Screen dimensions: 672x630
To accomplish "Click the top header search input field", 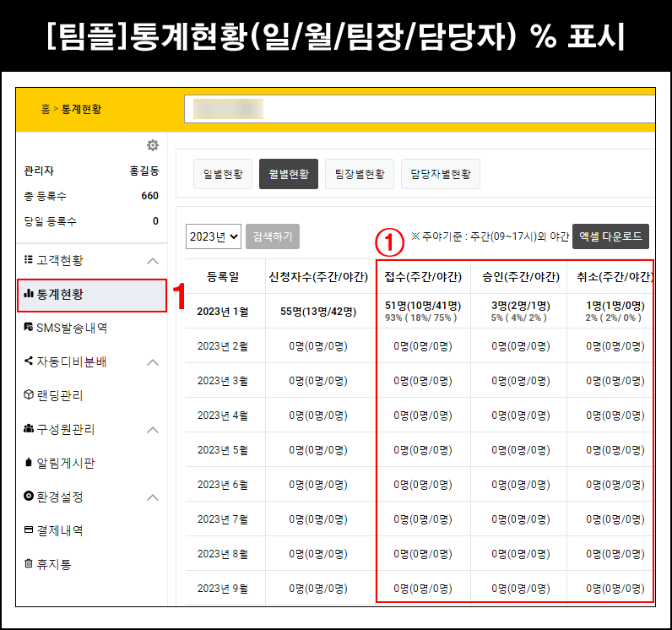I will pos(420,109).
